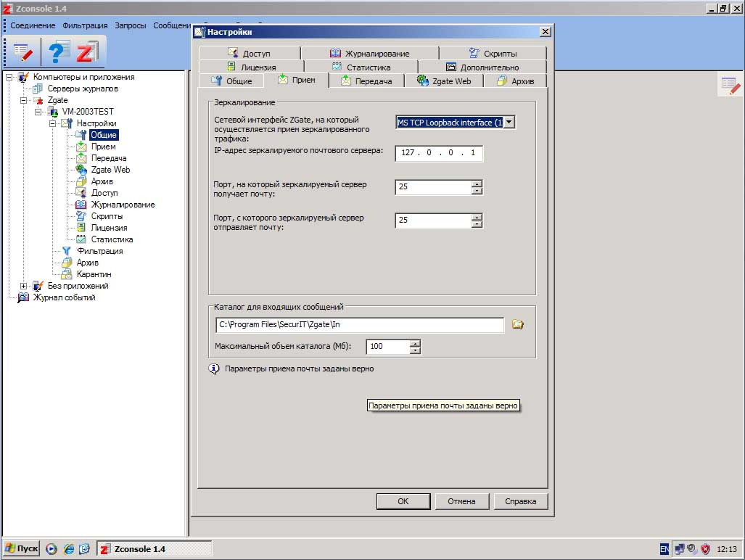Viewport: 745px width, 560px height.
Task: Switch to the Лицензия tab
Action: point(251,67)
